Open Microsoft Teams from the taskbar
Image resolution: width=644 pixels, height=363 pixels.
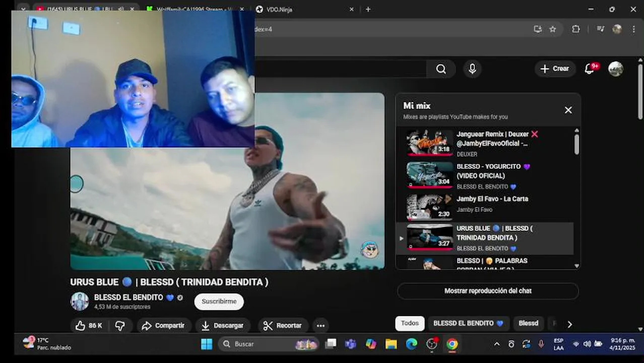point(350,344)
